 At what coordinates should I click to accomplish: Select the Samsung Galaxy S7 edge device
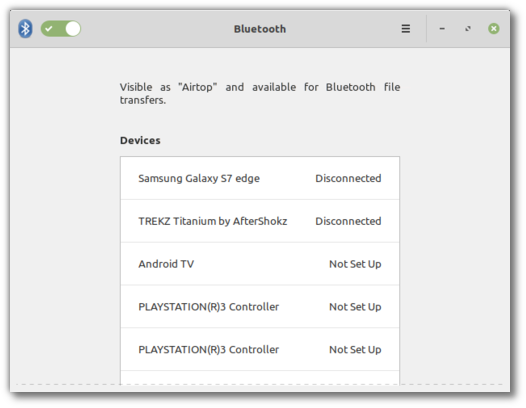(x=260, y=178)
